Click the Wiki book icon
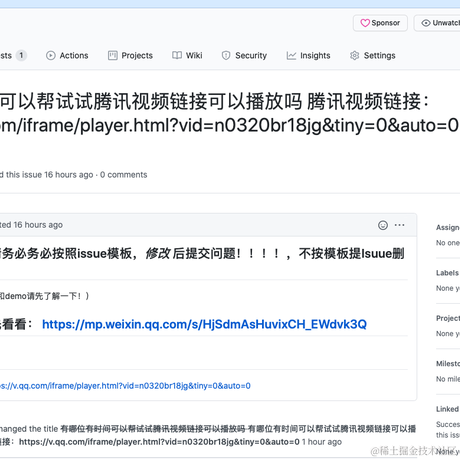 (x=177, y=55)
